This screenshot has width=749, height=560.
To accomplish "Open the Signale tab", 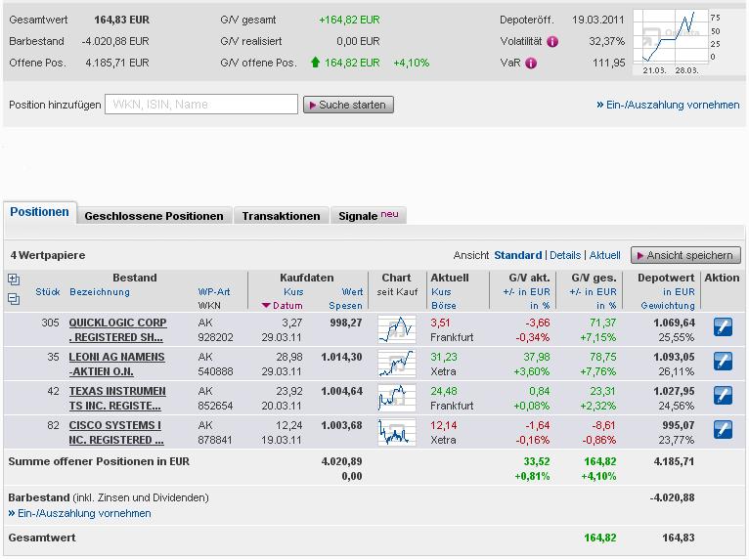I will tap(368, 216).
